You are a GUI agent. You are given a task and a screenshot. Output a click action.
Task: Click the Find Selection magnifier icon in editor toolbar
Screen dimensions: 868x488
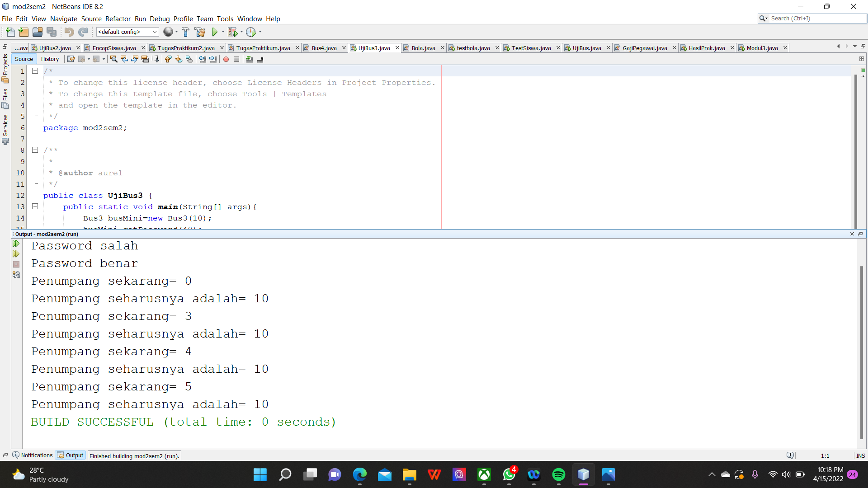click(114, 59)
